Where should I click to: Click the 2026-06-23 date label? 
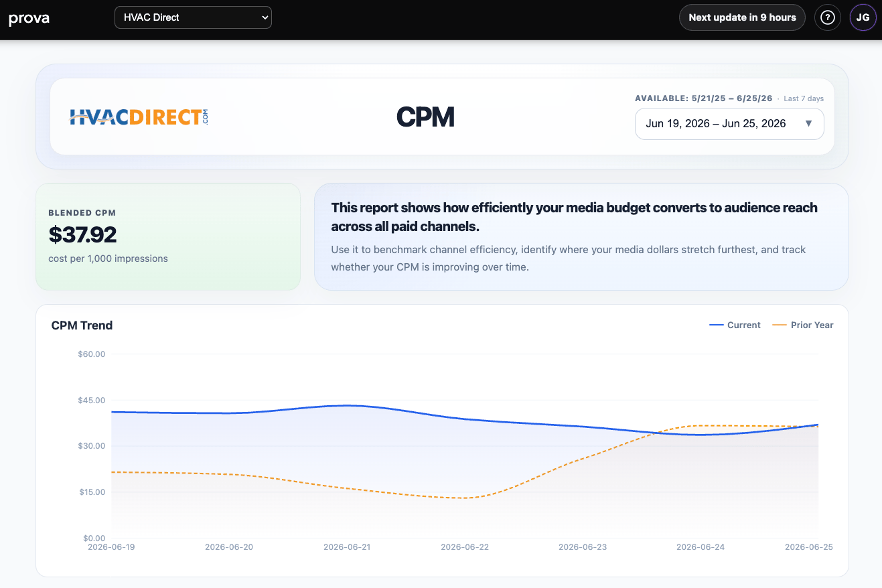coord(583,547)
